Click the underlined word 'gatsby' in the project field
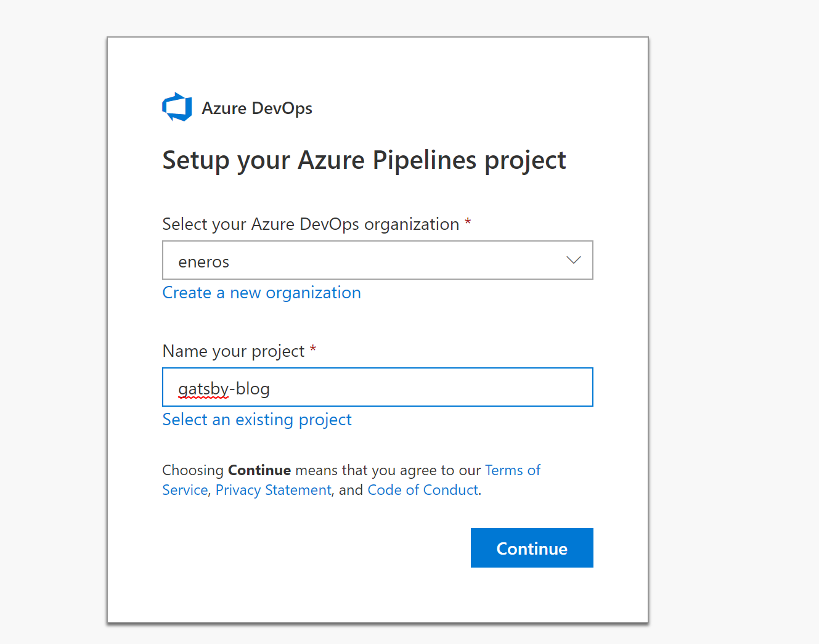 coord(203,389)
